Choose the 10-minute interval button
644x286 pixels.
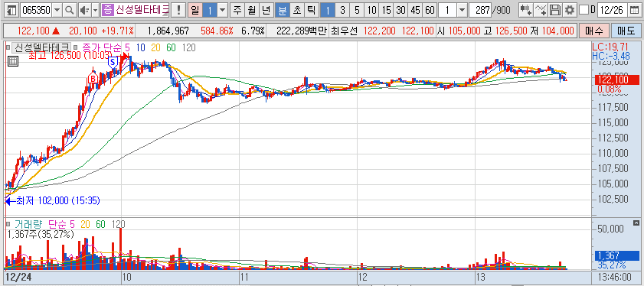[371, 10]
